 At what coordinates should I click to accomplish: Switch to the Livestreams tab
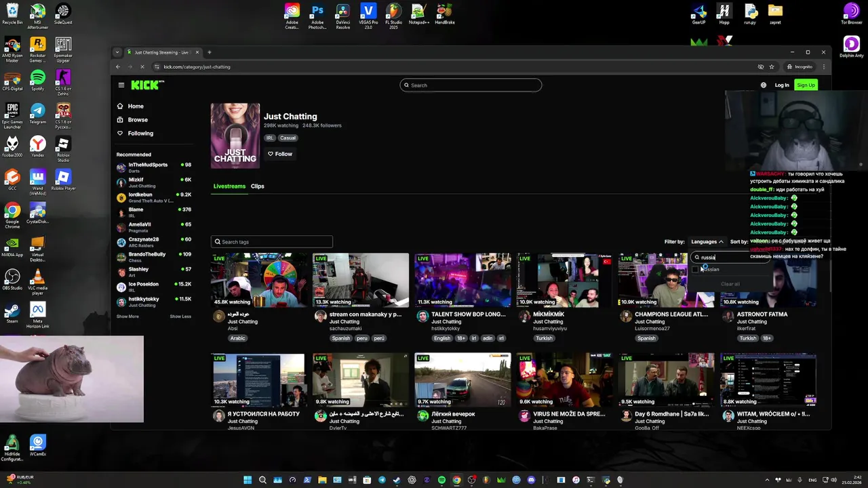229,186
